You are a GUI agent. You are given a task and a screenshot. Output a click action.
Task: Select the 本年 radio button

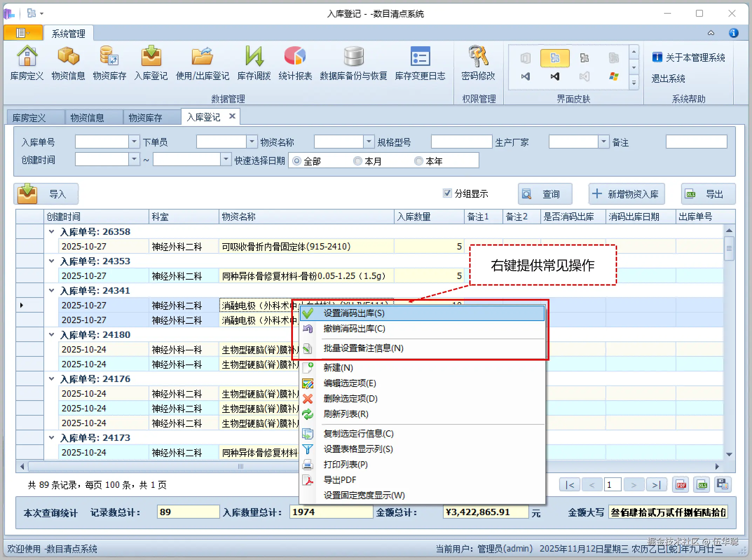(x=418, y=161)
